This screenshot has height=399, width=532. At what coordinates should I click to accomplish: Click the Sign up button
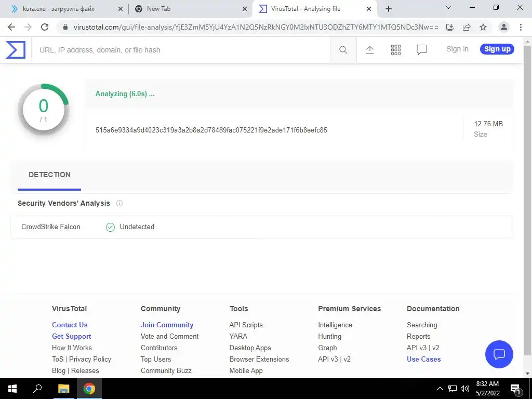pos(497,49)
